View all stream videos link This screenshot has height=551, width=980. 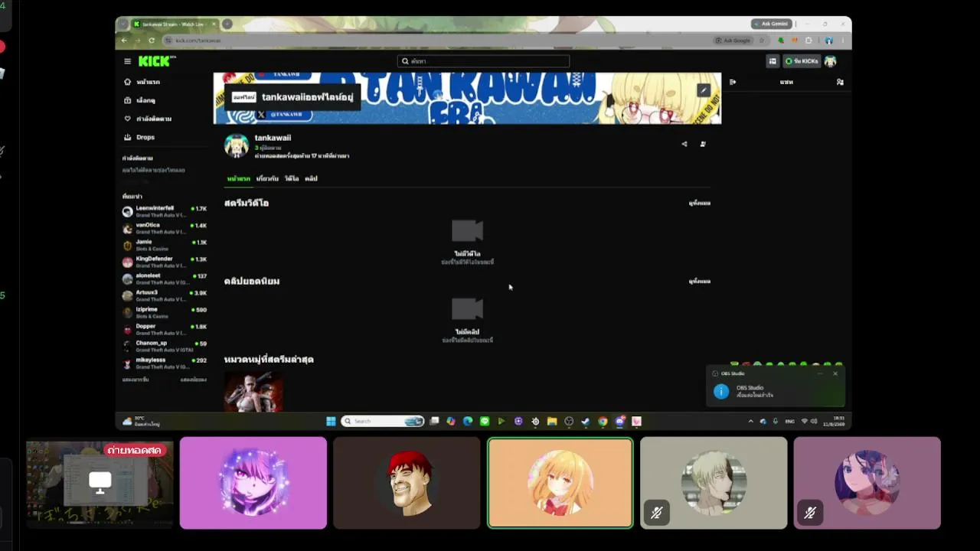[699, 204]
